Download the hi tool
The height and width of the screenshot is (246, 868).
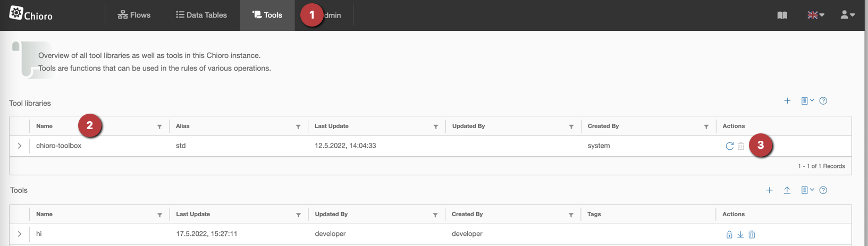point(740,234)
